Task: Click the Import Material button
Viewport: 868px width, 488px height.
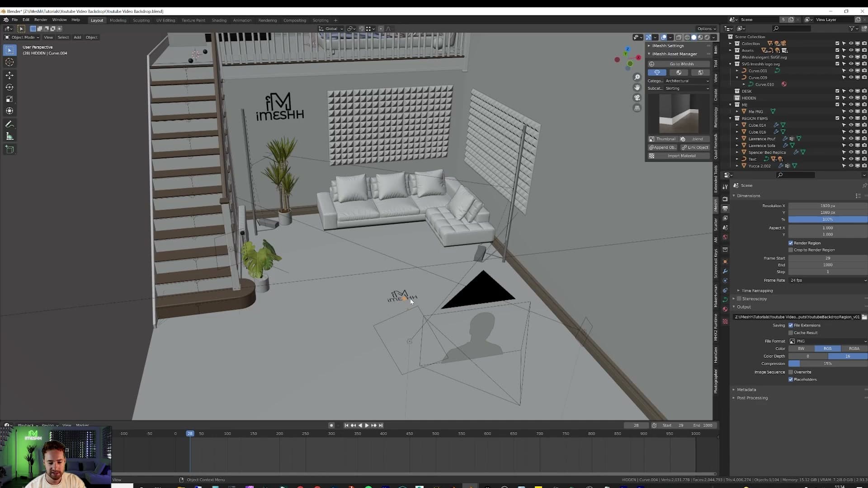Action: pyautogui.click(x=679, y=156)
